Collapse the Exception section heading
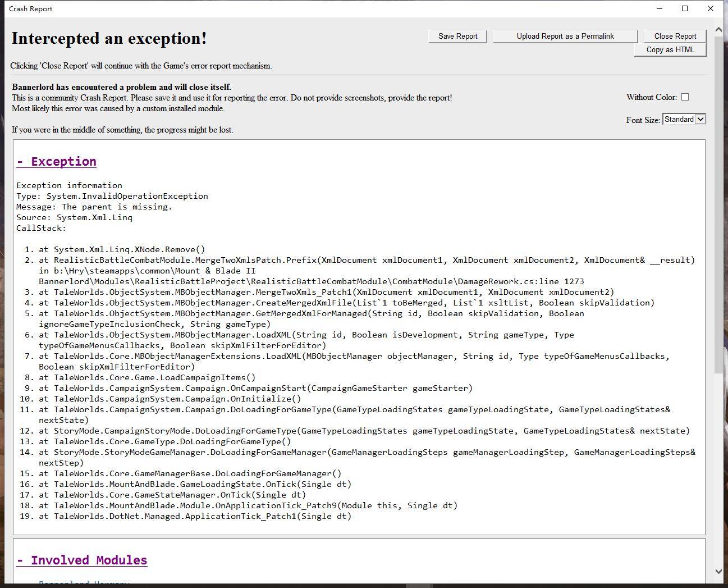 click(x=57, y=162)
